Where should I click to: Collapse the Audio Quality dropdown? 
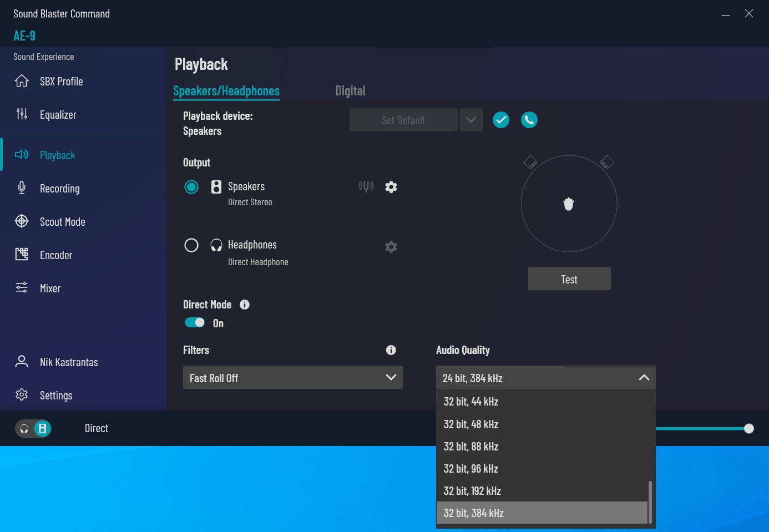tap(546, 377)
